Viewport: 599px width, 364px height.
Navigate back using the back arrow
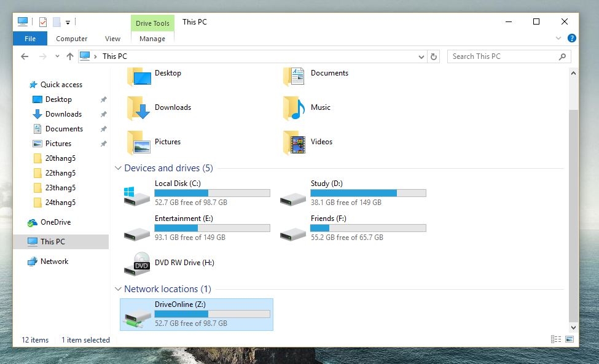pyautogui.click(x=24, y=56)
